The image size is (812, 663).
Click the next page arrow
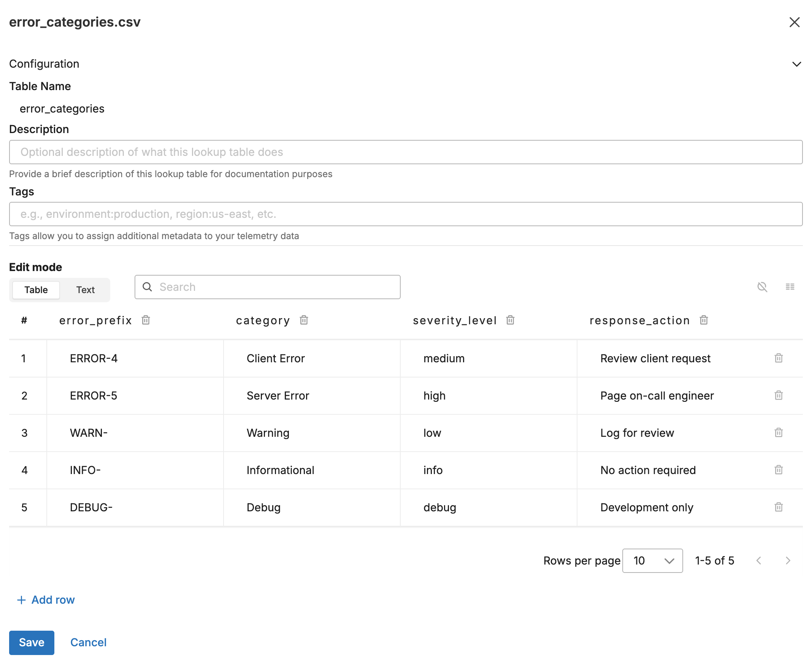point(788,560)
